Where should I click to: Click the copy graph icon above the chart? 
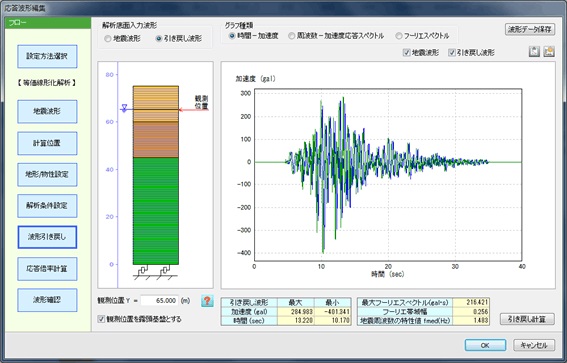point(534,52)
